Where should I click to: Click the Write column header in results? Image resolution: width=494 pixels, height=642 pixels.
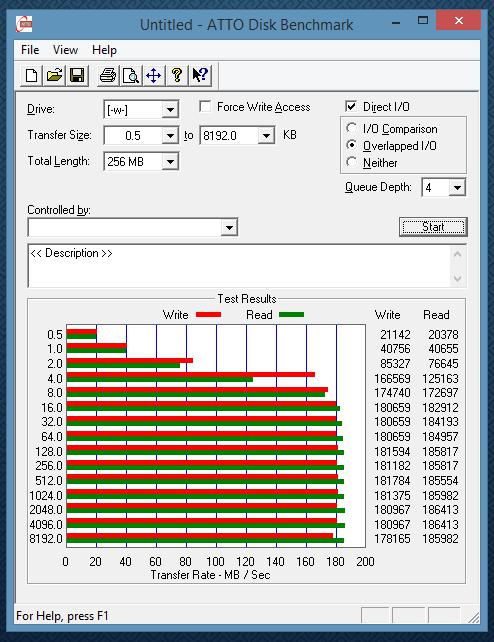click(388, 314)
